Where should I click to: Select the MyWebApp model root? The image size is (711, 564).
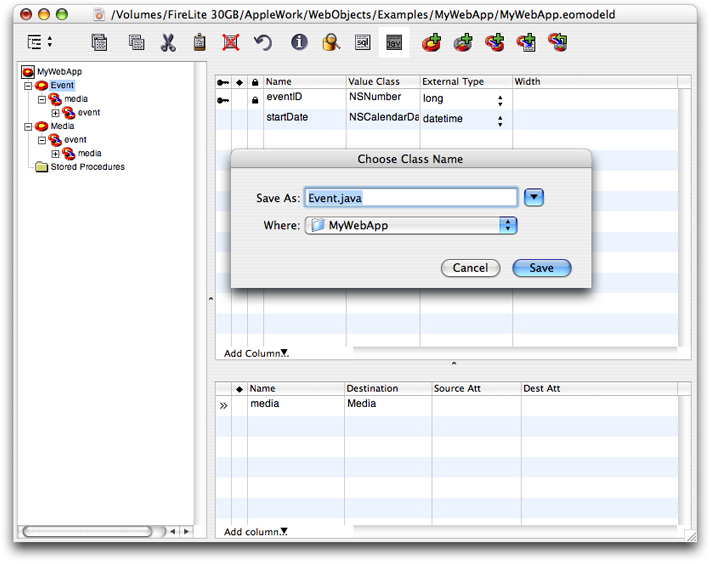pyautogui.click(x=59, y=72)
